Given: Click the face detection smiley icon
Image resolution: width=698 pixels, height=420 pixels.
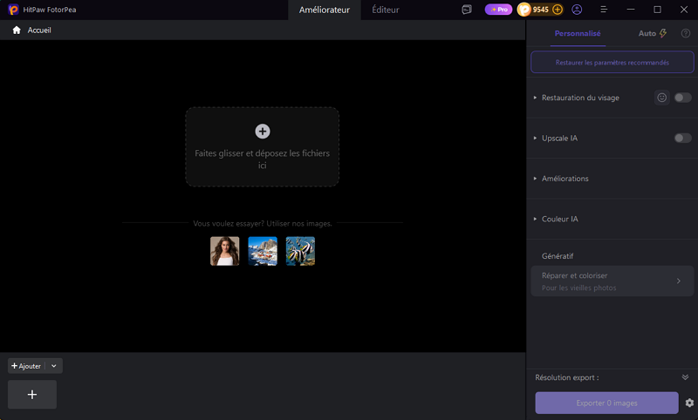Looking at the screenshot, I should (x=662, y=98).
